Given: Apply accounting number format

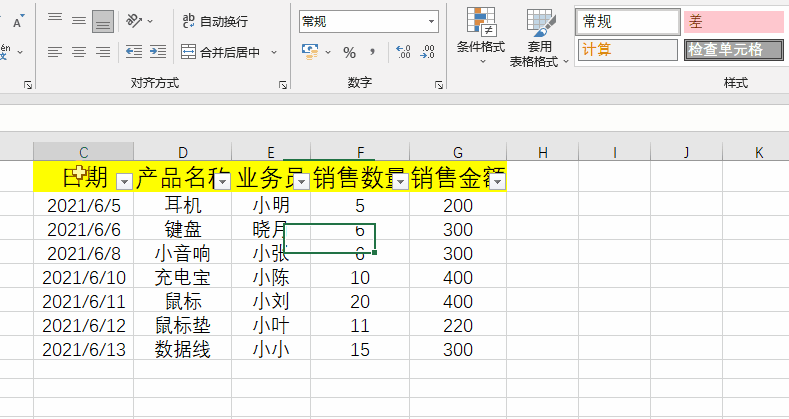Looking at the screenshot, I should tap(309, 52).
